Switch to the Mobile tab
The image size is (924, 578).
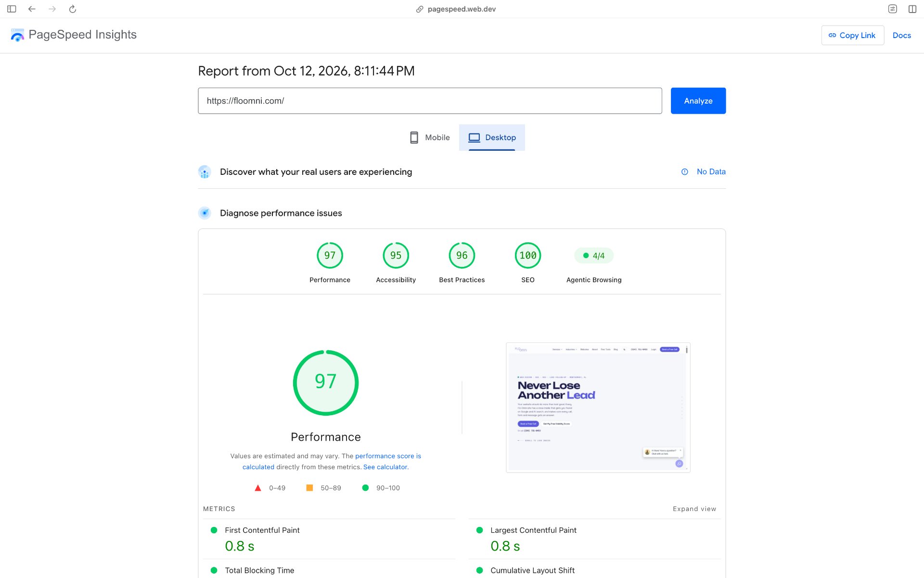click(x=430, y=138)
